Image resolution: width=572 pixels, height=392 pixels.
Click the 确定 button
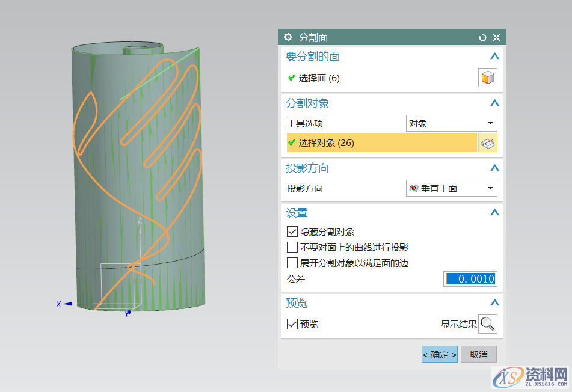(439, 354)
